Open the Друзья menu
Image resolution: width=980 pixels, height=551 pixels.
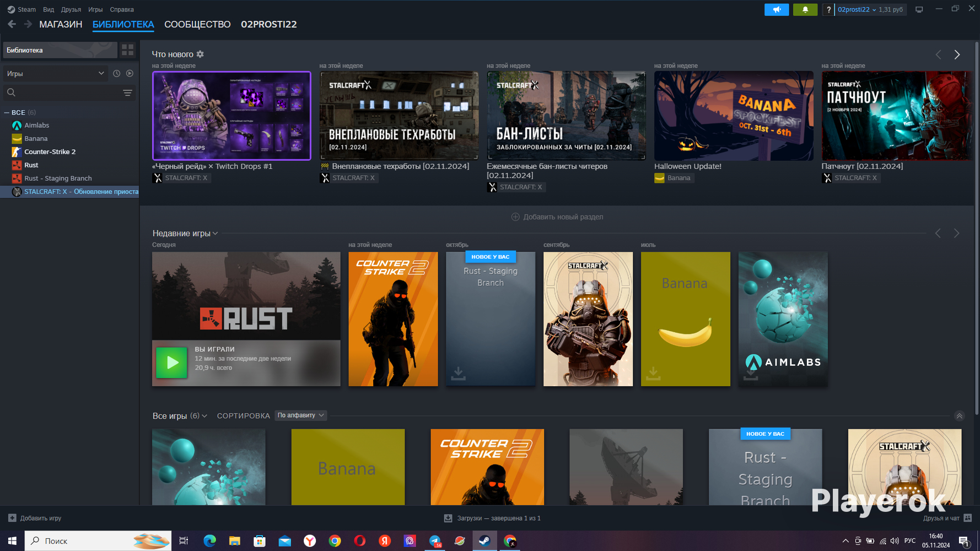point(71,9)
